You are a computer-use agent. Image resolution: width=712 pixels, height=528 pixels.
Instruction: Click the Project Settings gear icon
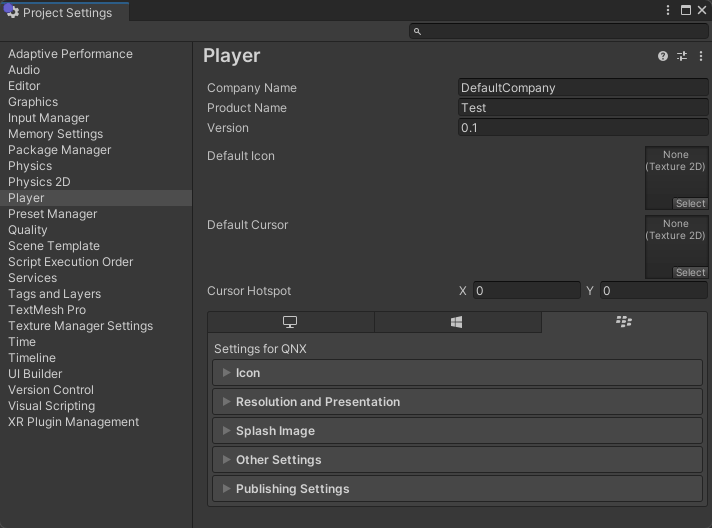pyautogui.click(x=13, y=12)
